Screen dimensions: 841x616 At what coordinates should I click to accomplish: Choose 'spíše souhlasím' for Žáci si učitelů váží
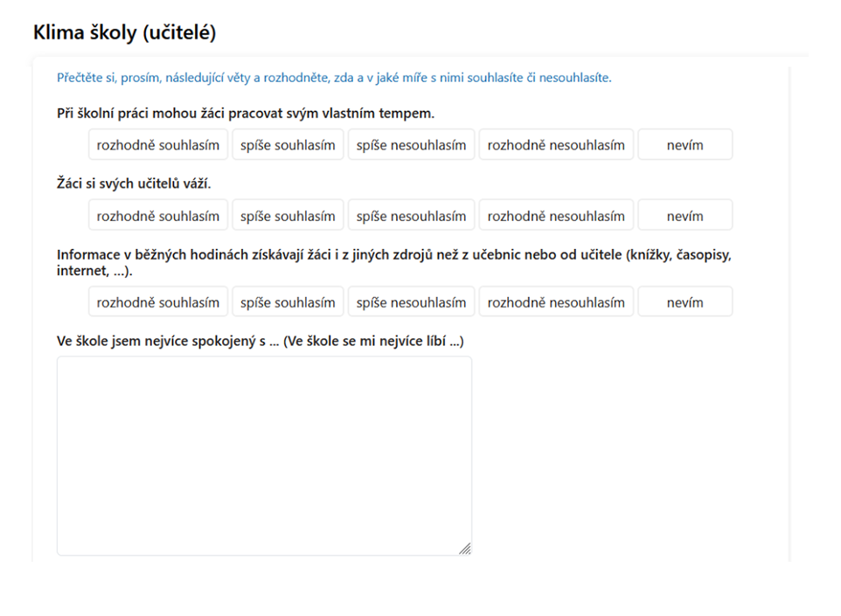pos(288,216)
